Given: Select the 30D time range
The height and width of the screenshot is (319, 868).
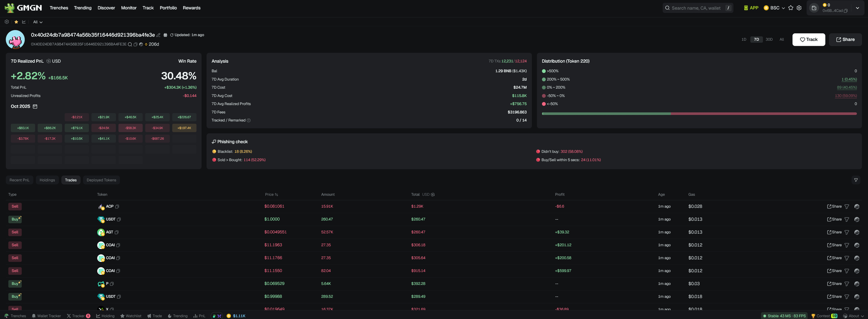Looking at the screenshot, I should [769, 39].
